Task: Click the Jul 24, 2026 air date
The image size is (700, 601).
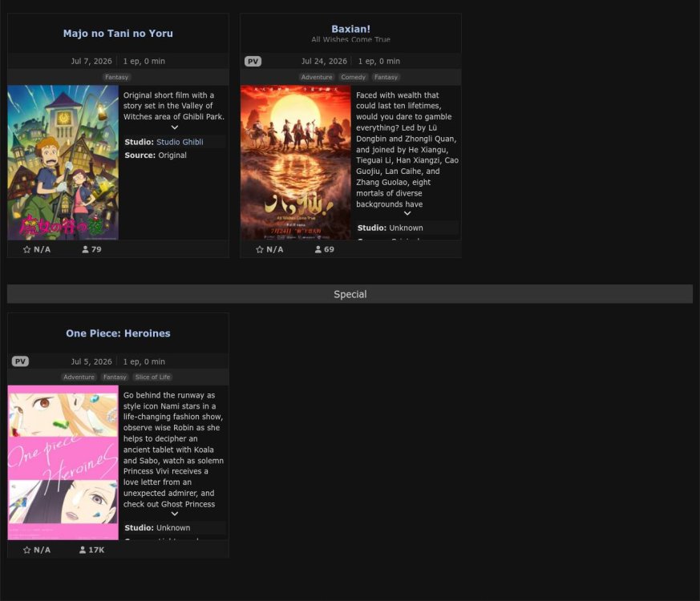Action: pyautogui.click(x=324, y=61)
